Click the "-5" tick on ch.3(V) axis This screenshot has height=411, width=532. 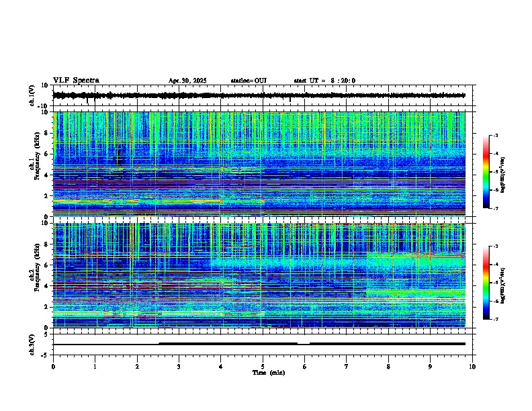pyautogui.click(x=46, y=355)
